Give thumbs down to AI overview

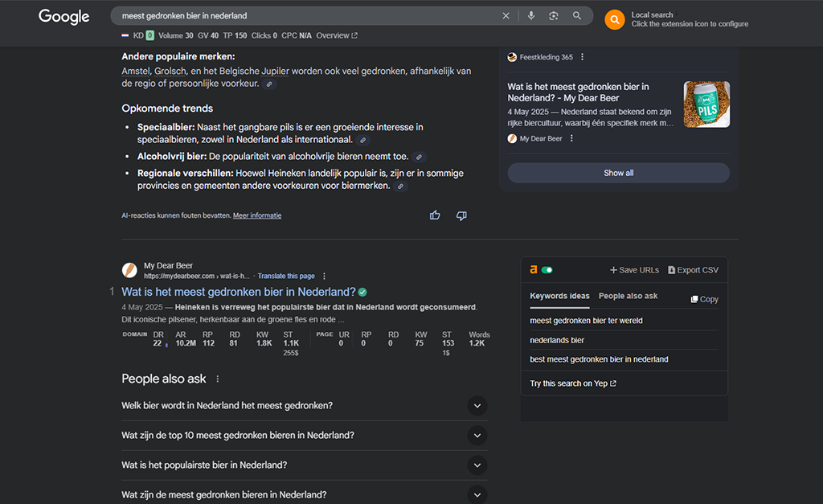tap(461, 215)
